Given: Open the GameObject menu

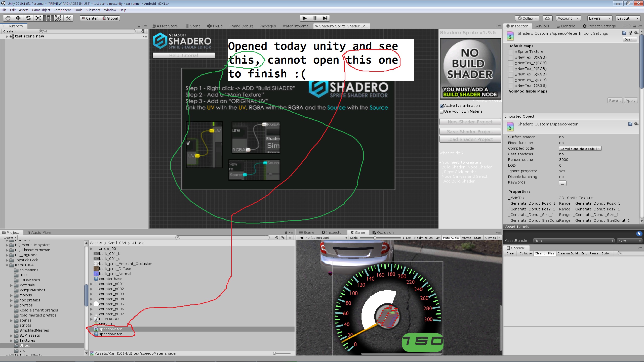Looking at the screenshot, I should coord(41,10).
